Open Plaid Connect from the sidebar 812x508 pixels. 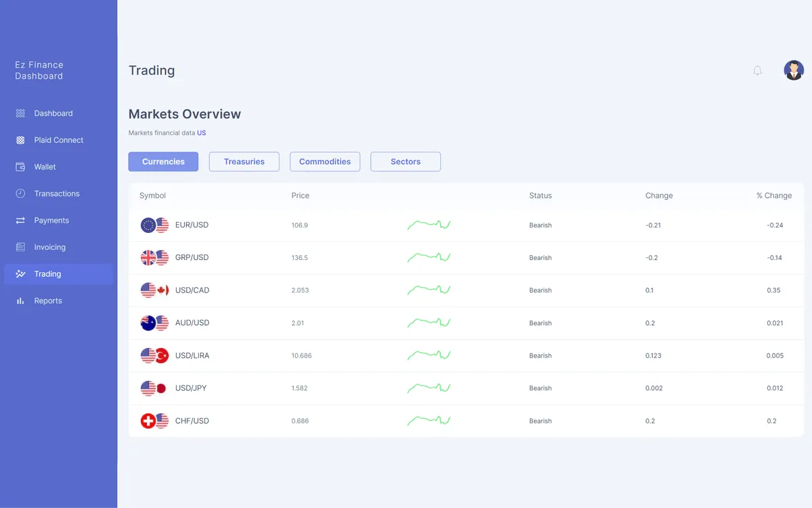pyautogui.click(x=58, y=140)
